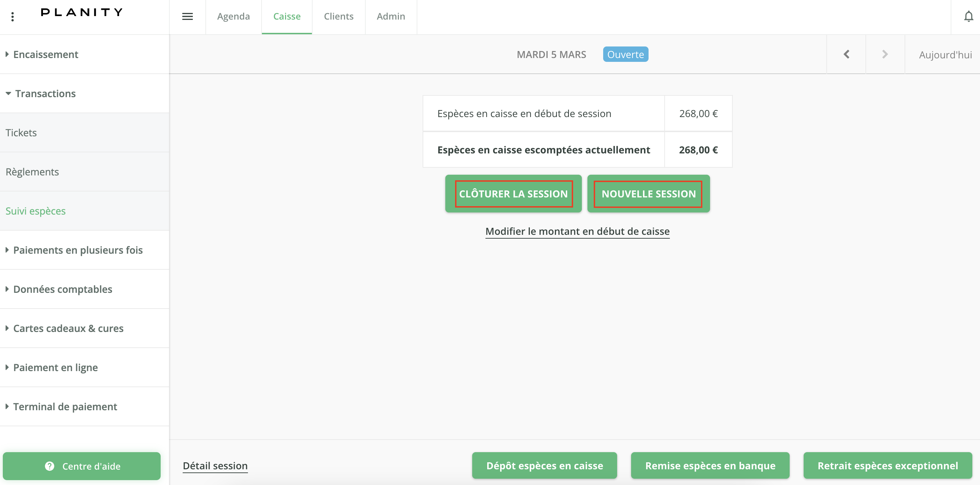Go to previous day with left chevron
Screen dimensions: 980x485
pyautogui.click(x=846, y=55)
